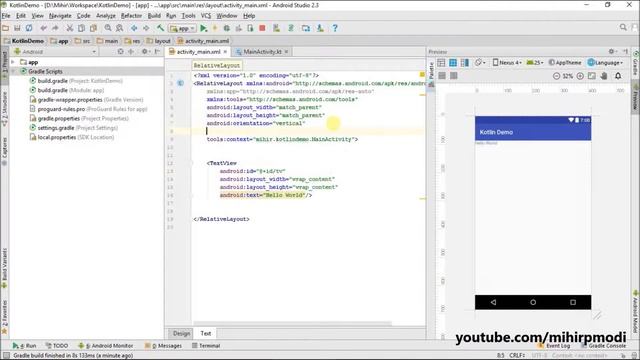Click the Save All toolbar icon
Image resolution: width=640 pixels, height=360 pixels.
tap(17, 28)
